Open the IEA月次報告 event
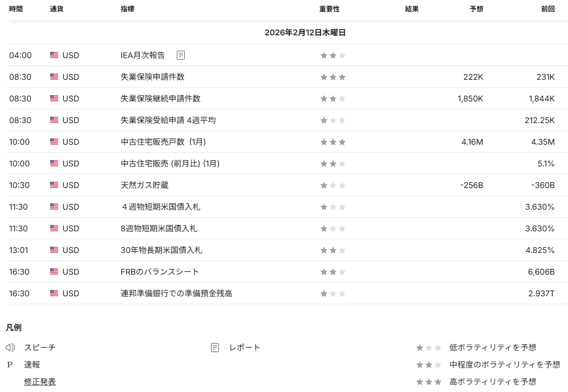 point(143,55)
